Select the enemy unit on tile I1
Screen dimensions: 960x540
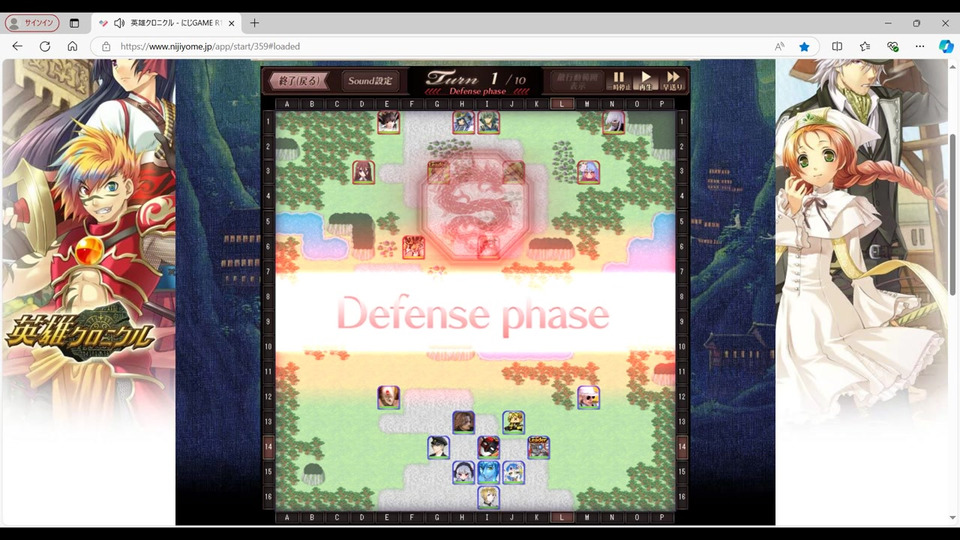point(488,122)
